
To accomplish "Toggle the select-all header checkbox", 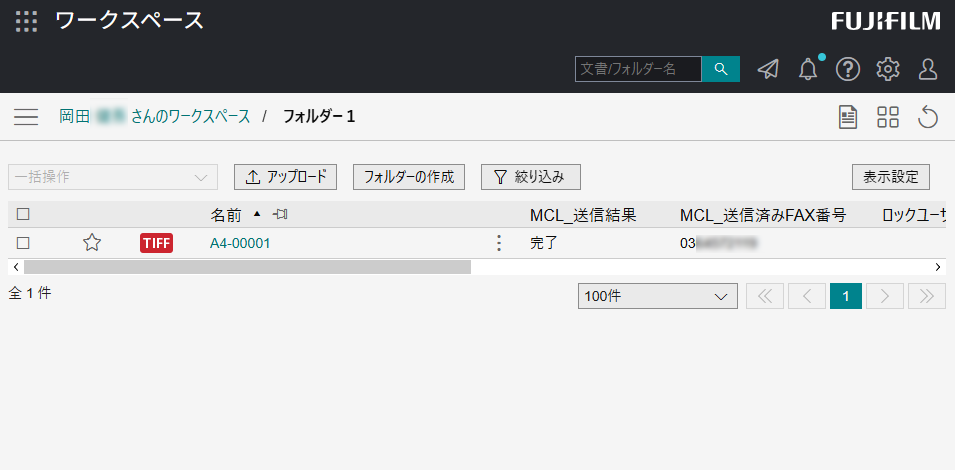I will click(23, 214).
